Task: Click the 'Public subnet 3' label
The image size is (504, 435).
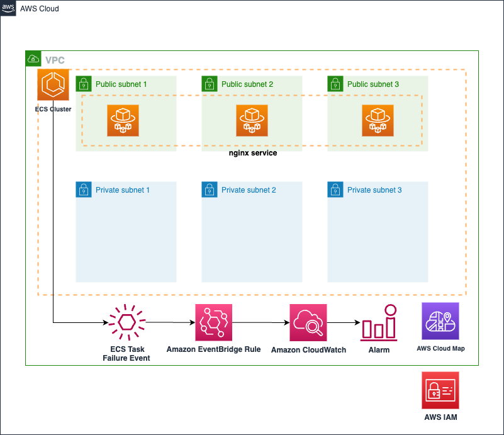Action: click(x=373, y=84)
